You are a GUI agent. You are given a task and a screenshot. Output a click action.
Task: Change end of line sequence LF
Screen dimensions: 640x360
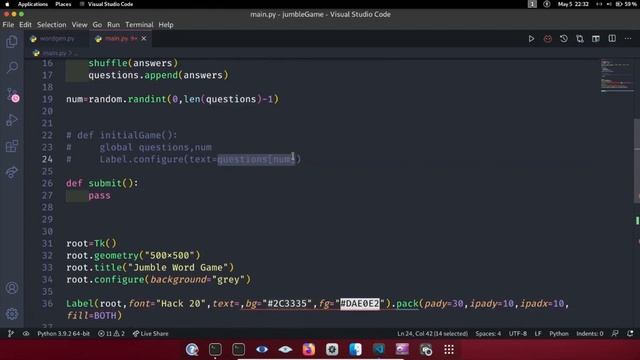(x=538, y=333)
